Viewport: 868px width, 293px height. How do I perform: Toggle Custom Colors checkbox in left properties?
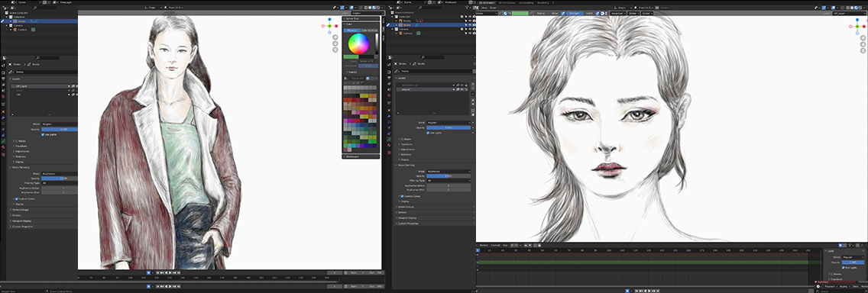[17, 198]
